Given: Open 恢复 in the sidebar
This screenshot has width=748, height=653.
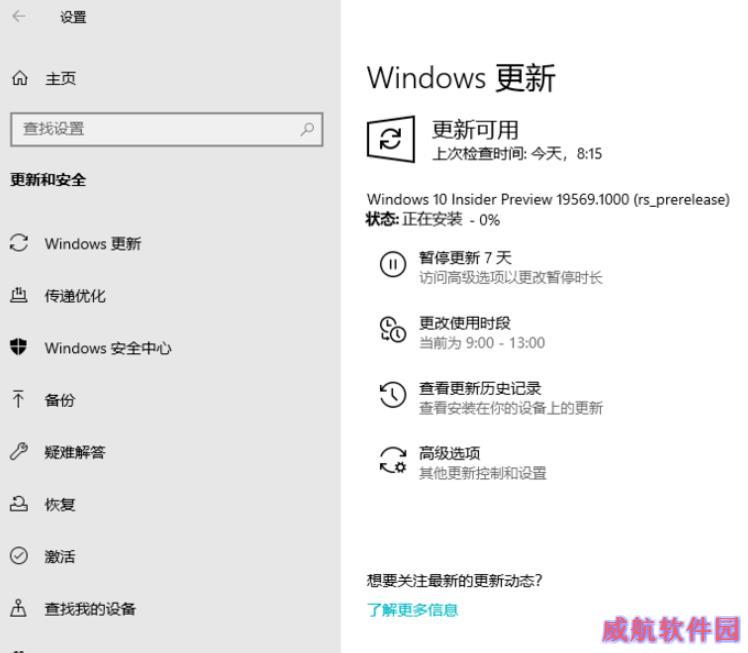Looking at the screenshot, I should tap(60, 504).
